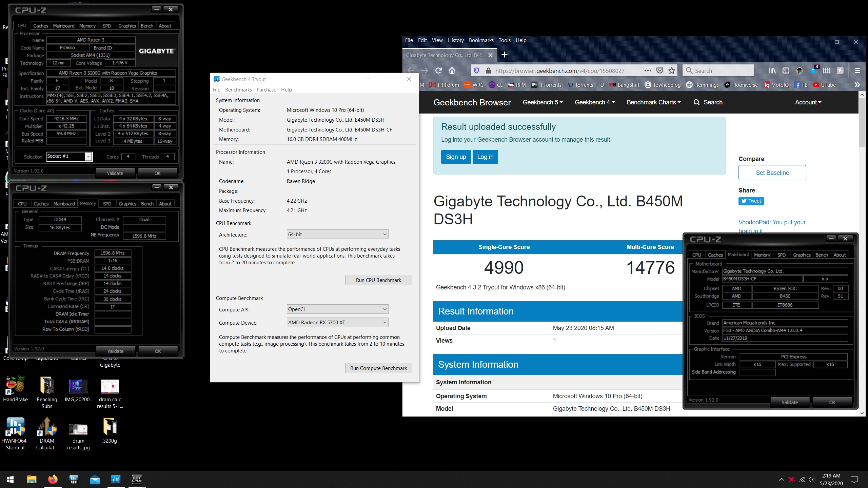Click volume icon in system tray

click(x=811, y=480)
